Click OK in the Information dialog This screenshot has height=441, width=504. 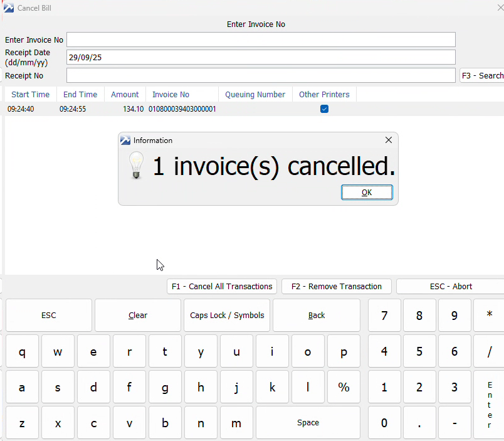point(367,192)
